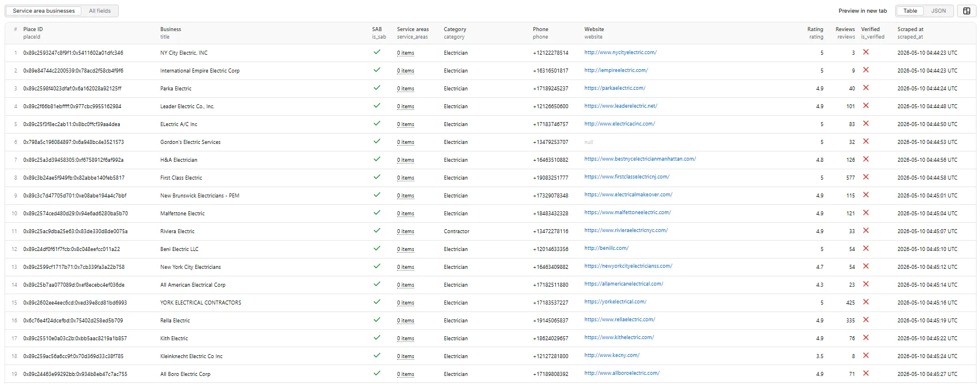Expand service areas items for Beni Electric LLC

(406, 249)
